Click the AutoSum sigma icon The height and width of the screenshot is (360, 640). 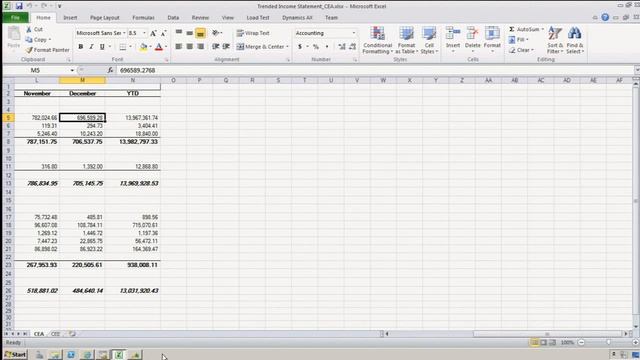[x=512, y=29]
